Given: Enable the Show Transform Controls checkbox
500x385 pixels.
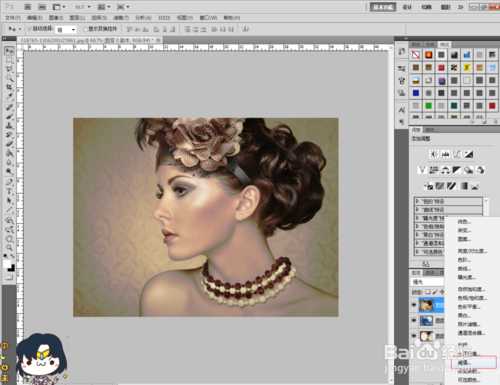Looking at the screenshot, I should [x=85, y=29].
